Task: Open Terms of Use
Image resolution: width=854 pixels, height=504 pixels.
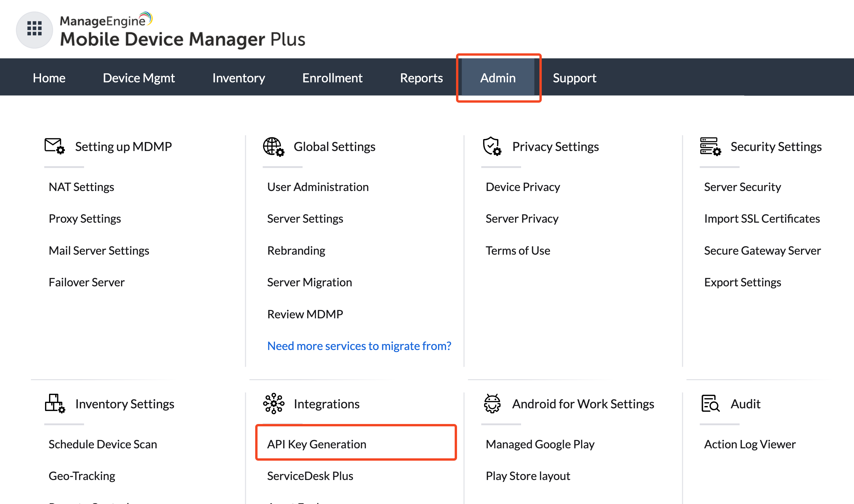Action: pyautogui.click(x=517, y=250)
